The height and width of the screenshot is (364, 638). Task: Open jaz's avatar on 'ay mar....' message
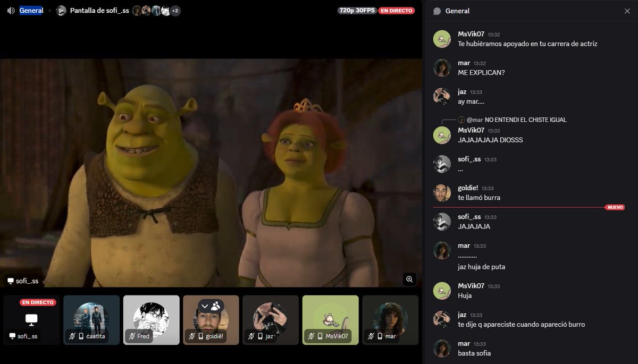click(442, 96)
